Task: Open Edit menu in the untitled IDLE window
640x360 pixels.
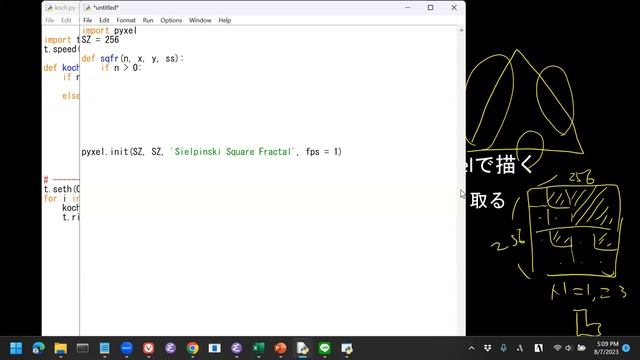Action: click(x=104, y=20)
